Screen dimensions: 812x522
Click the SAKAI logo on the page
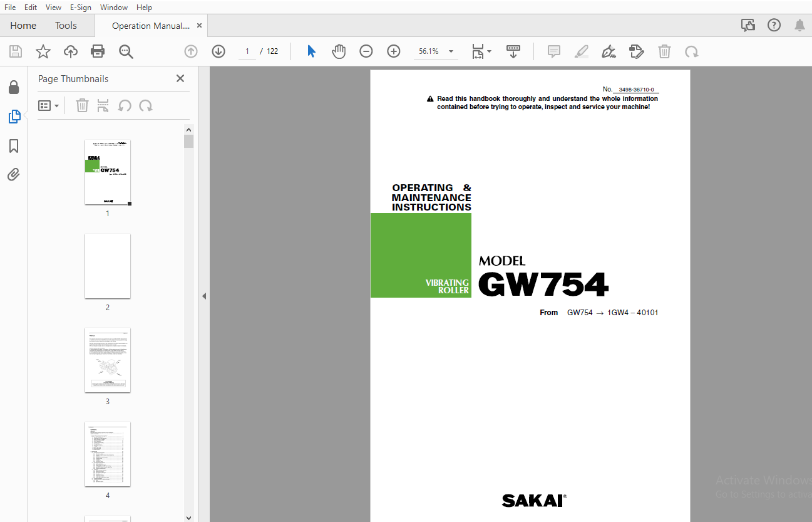click(534, 500)
